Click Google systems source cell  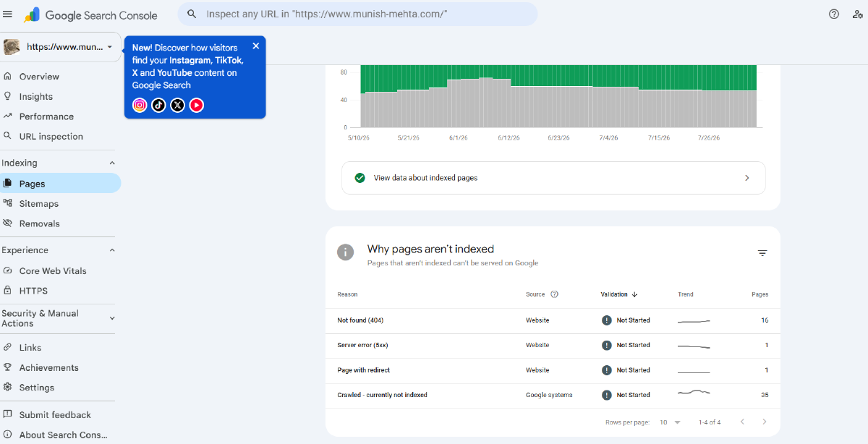click(x=549, y=396)
